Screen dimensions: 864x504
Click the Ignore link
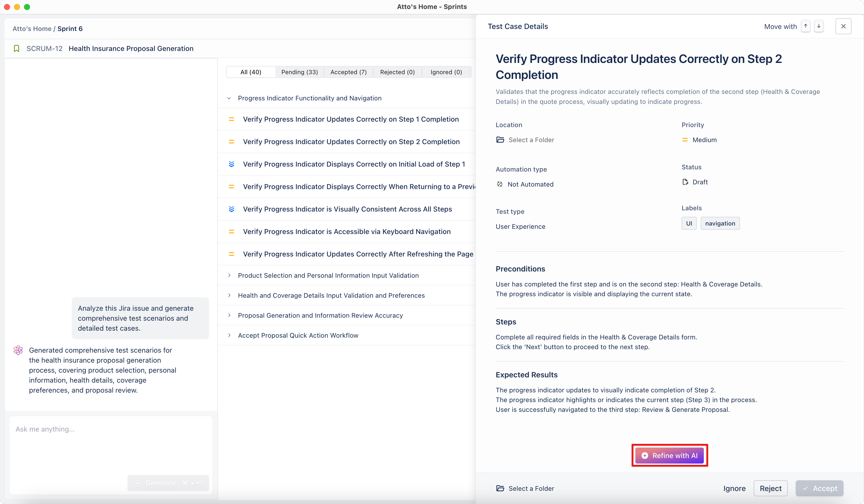[x=734, y=488]
